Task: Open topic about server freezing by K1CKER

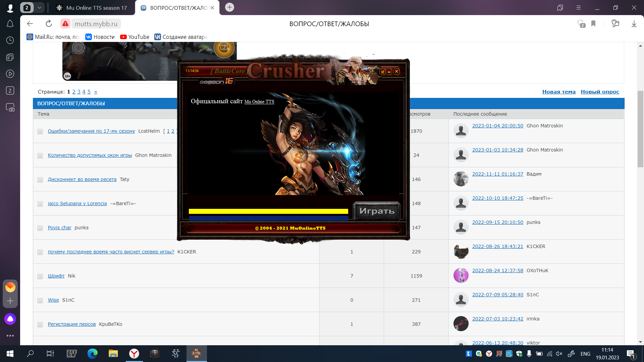Action: (x=111, y=252)
